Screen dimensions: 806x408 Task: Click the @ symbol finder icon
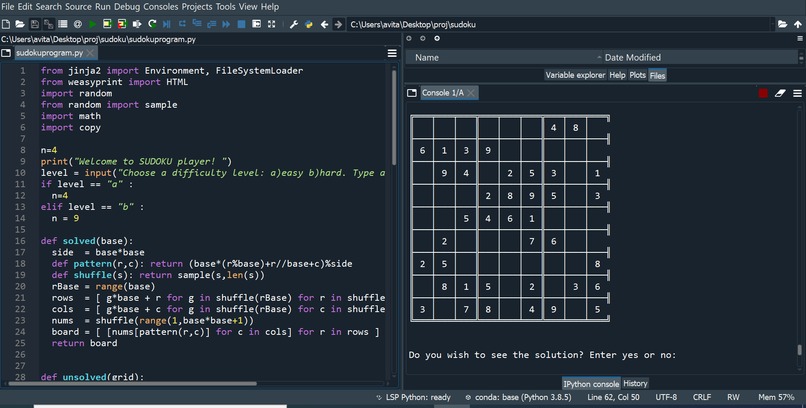point(78,24)
